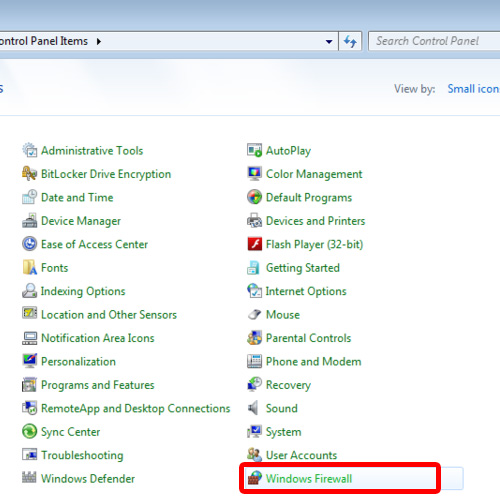Open the Programs and Features link

98,385
